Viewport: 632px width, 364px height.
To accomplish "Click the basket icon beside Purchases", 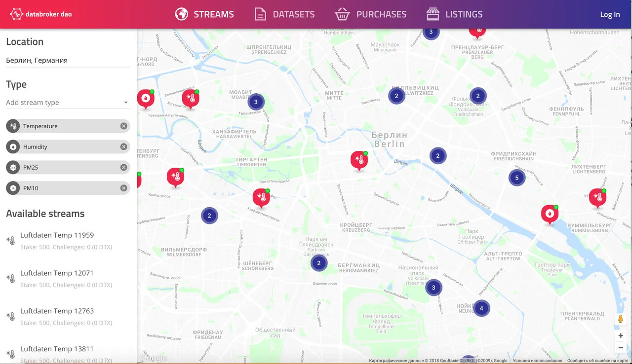I will 342,14.
